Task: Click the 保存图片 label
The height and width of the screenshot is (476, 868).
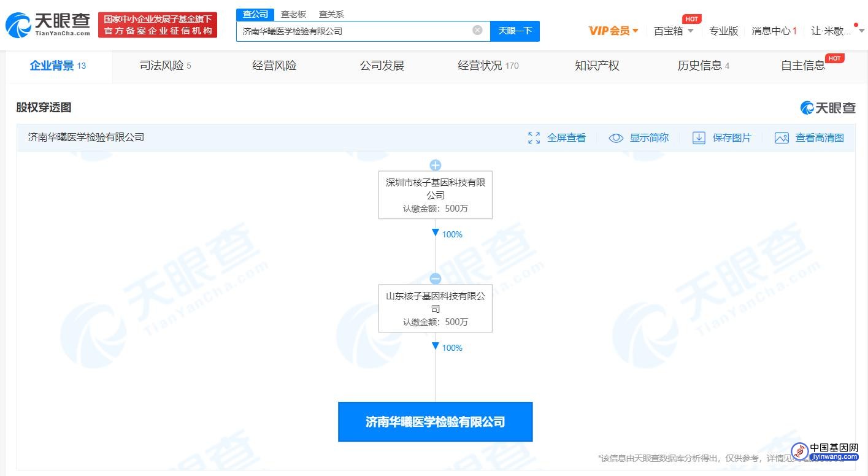Action: pos(732,138)
